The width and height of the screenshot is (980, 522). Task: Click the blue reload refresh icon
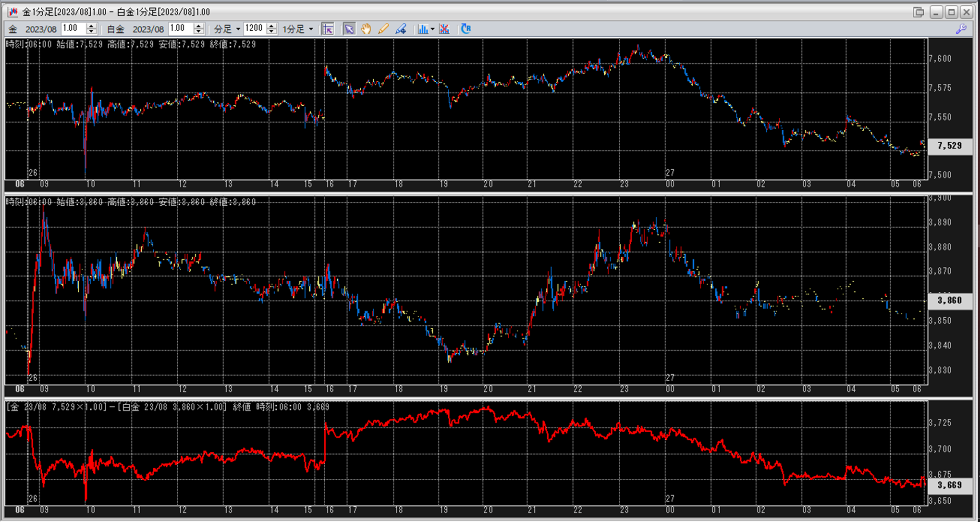coord(465,29)
